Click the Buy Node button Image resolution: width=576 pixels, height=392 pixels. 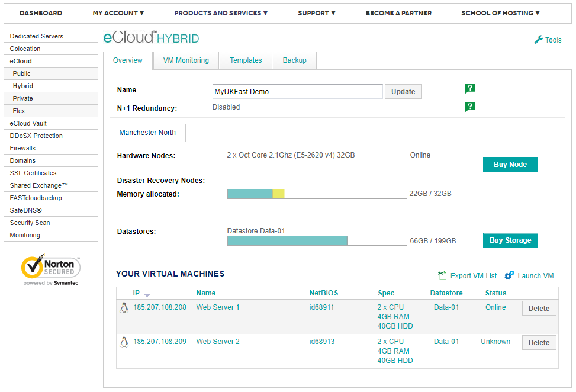pos(510,164)
